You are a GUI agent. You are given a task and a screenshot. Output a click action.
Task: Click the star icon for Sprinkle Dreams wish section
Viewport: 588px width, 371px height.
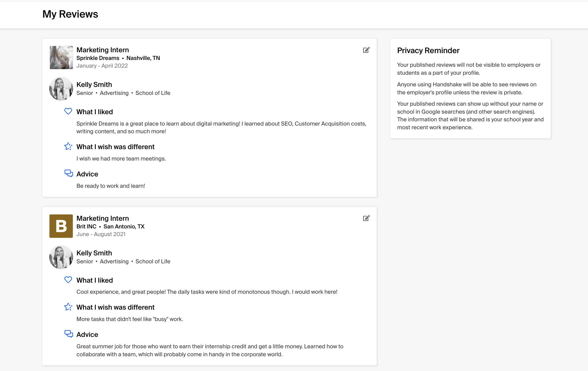coord(68,147)
